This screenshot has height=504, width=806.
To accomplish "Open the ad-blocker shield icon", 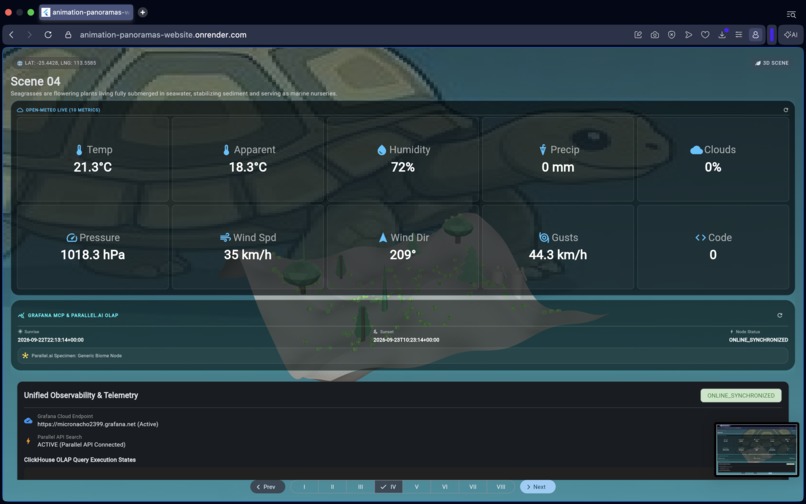I will (671, 34).
